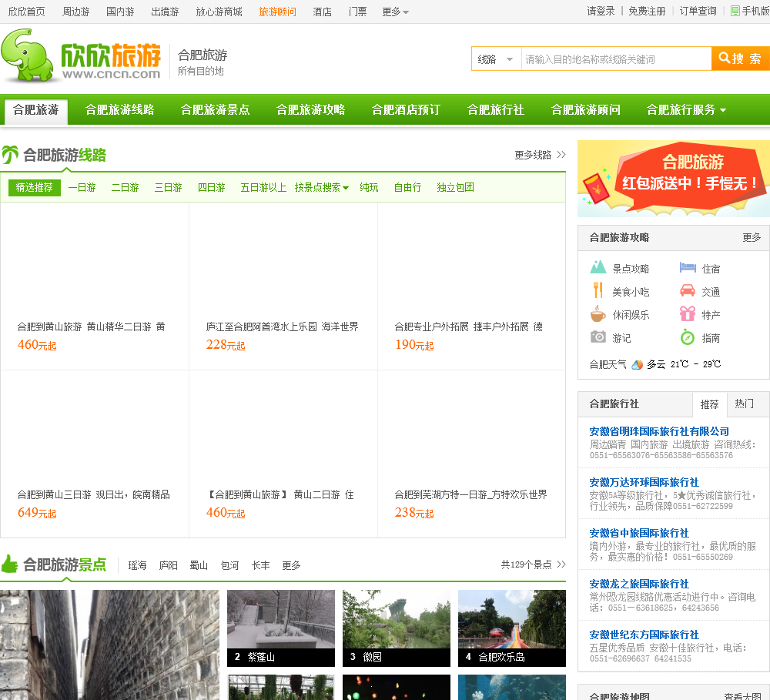770x700 pixels.
Task: Open 合肥旅游线路 in the green navigation bar
Action: pos(120,109)
